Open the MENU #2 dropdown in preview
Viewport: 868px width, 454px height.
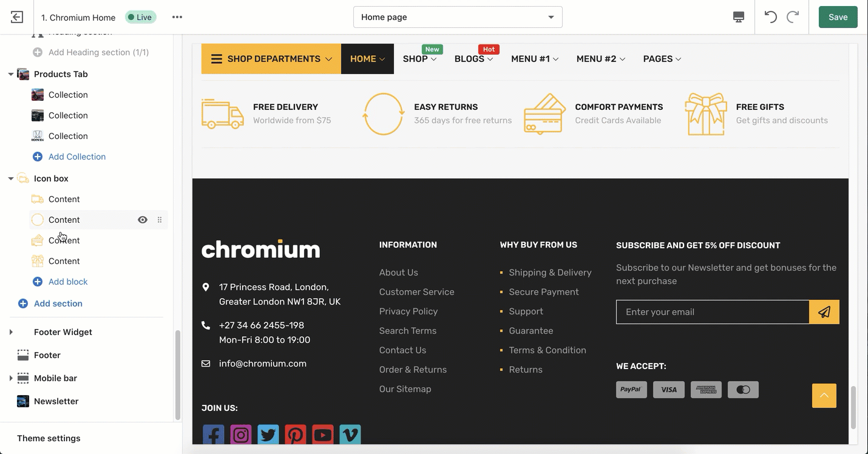[600, 59]
